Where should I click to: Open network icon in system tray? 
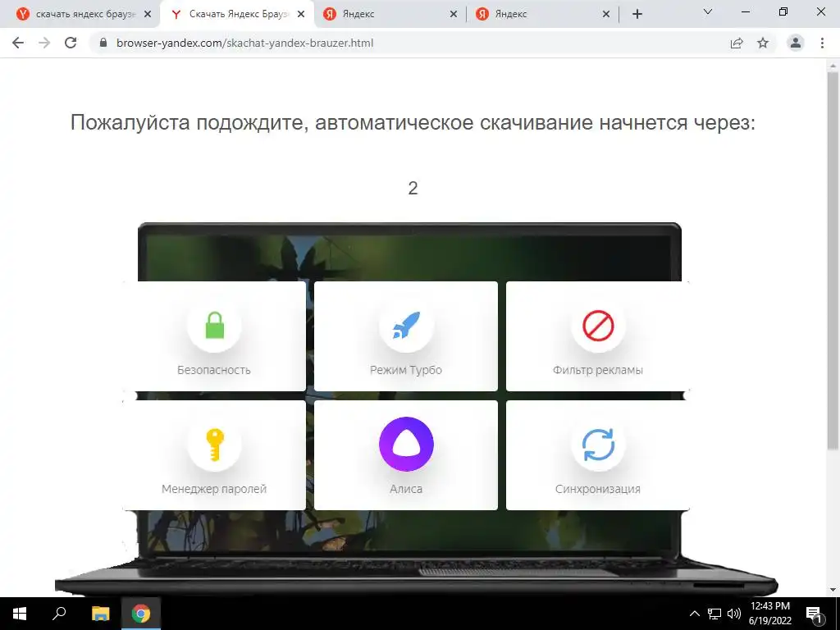point(714,614)
